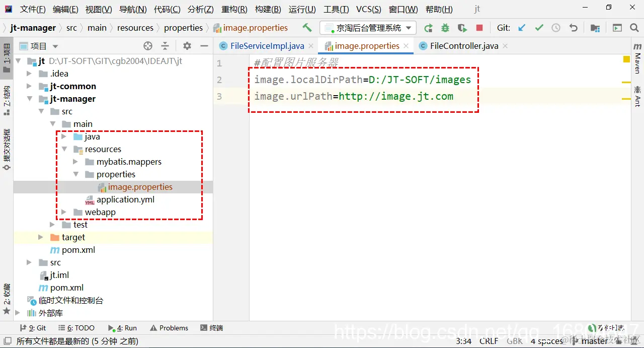Open project structure folder icon
The width and height of the screenshot is (644, 348).
[x=595, y=28]
